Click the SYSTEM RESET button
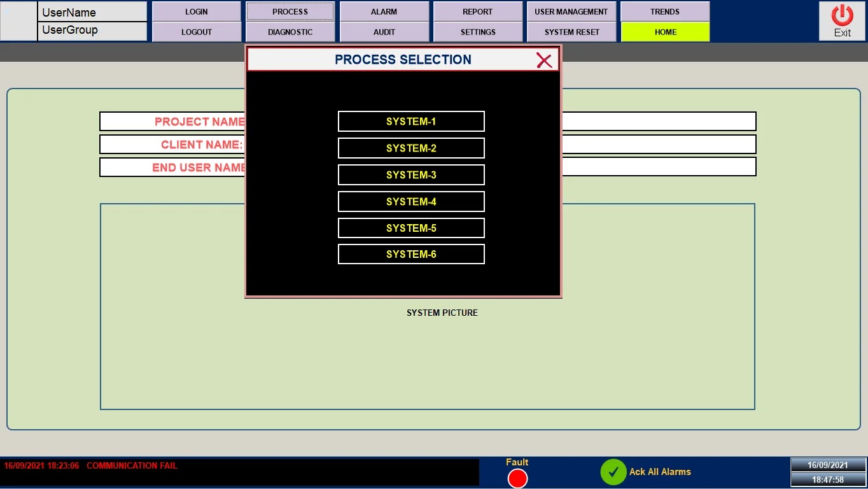Image resolution: width=868 pixels, height=489 pixels. [x=571, y=32]
